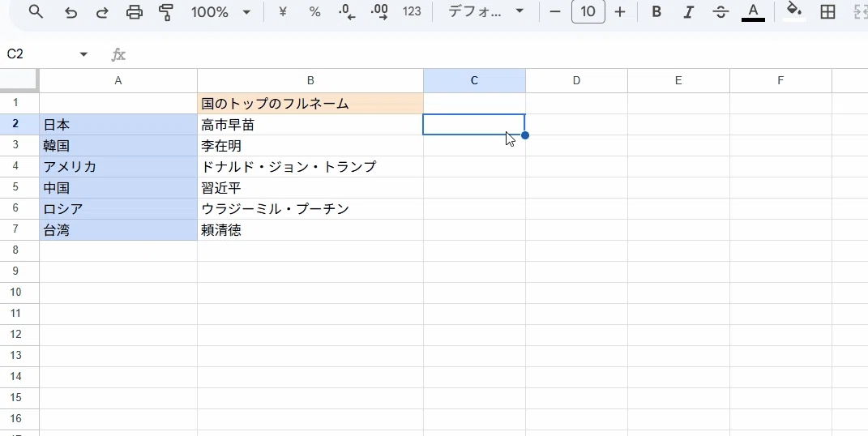Image resolution: width=868 pixels, height=436 pixels.
Task: Select column B header
Action: pos(310,81)
